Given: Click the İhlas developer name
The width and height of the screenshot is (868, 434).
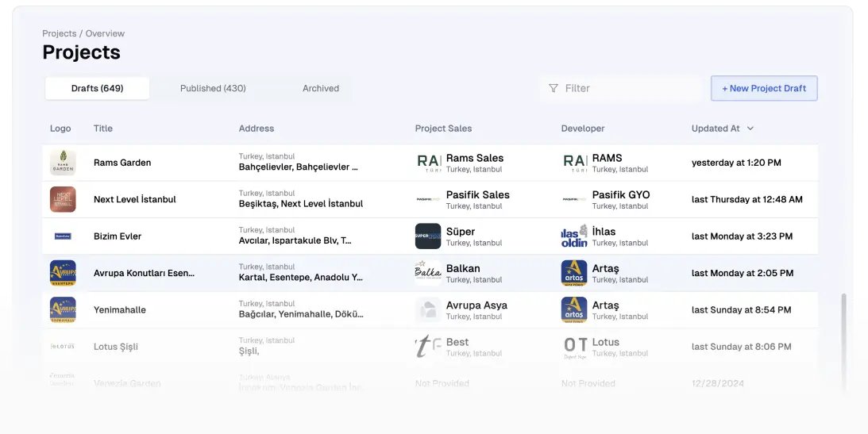Looking at the screenshot, I should [604, 232].
